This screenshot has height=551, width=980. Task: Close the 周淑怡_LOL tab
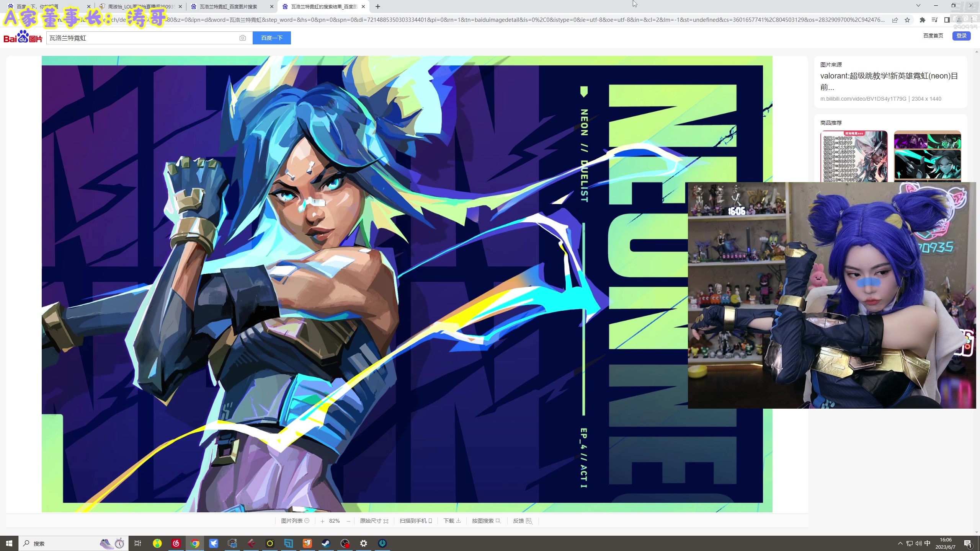point(180,7)
